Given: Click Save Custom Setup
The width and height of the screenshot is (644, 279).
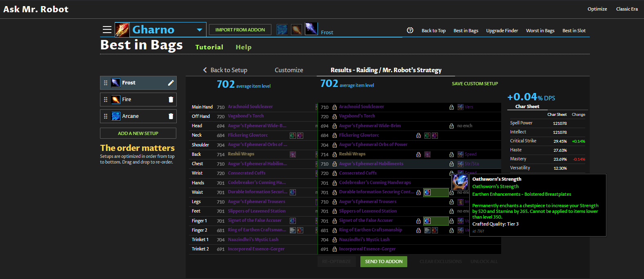Looking at the screenshot, I should 475,84.
